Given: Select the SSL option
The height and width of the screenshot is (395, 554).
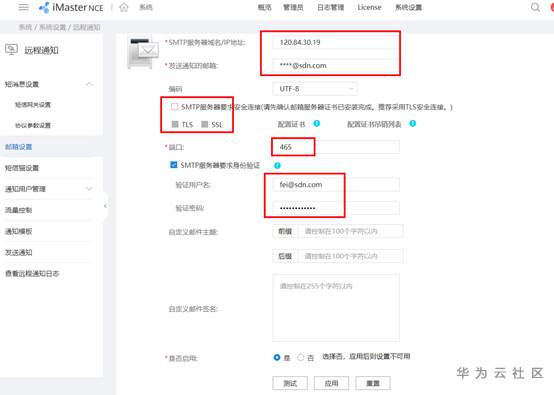Looking at the screenshot, I should (204, 124).
